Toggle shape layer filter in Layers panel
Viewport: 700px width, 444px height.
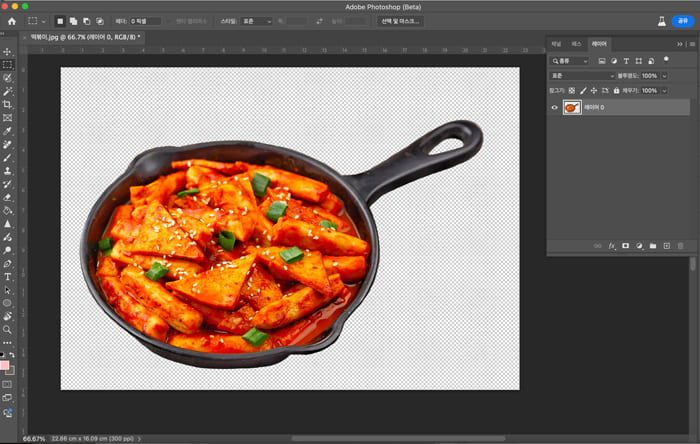click(638, 61)
